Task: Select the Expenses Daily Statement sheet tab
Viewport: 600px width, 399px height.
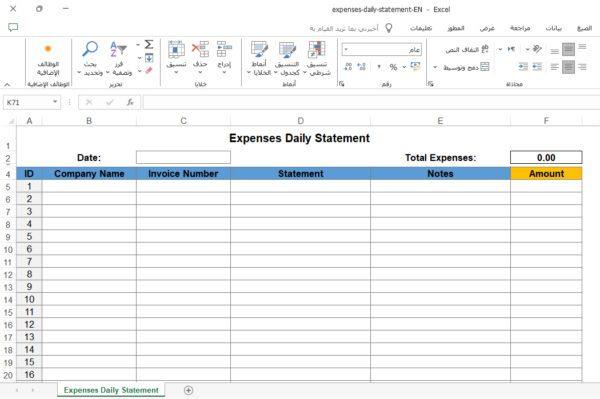Action: [111, 390]
